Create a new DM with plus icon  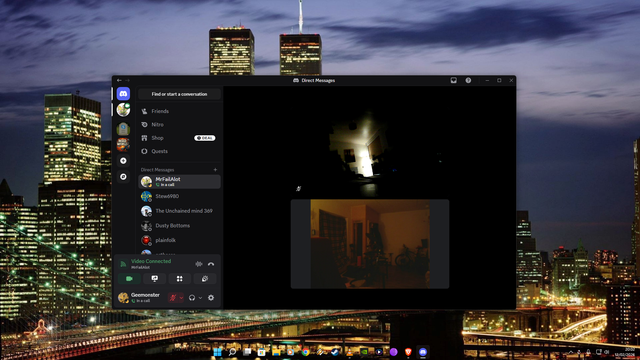(215, 170)
